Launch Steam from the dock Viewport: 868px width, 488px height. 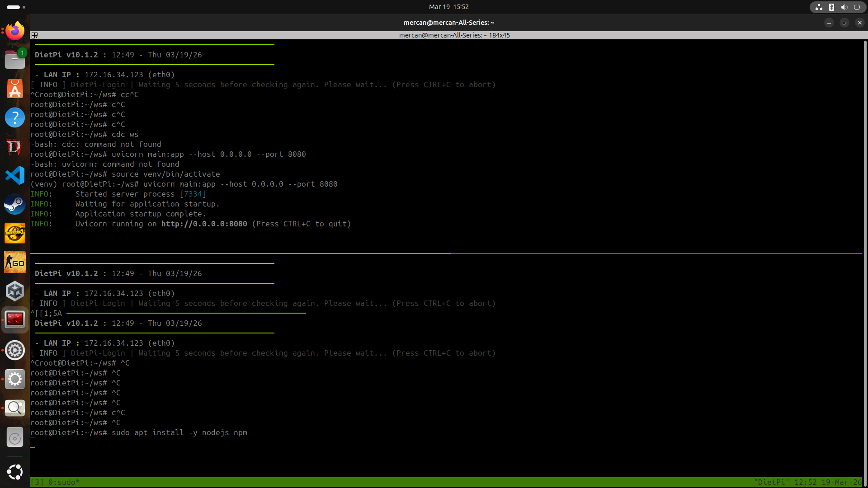click(x=15, y=205)
